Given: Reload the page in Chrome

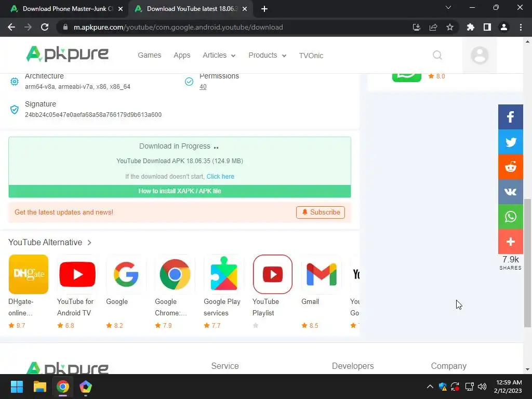Looking at the screenshot, I should (45, 27).
